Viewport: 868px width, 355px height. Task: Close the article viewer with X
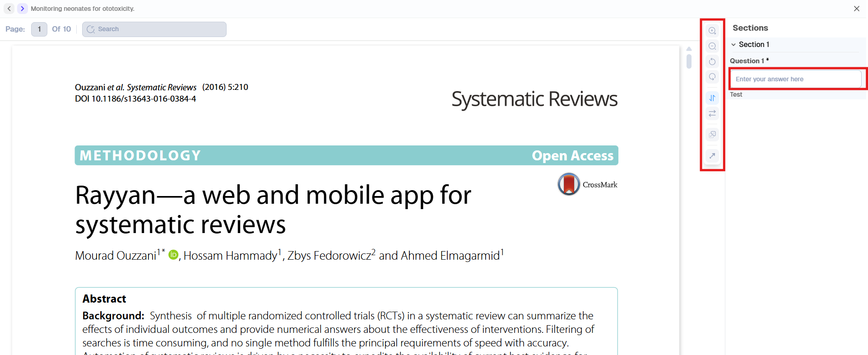point(857,9)
